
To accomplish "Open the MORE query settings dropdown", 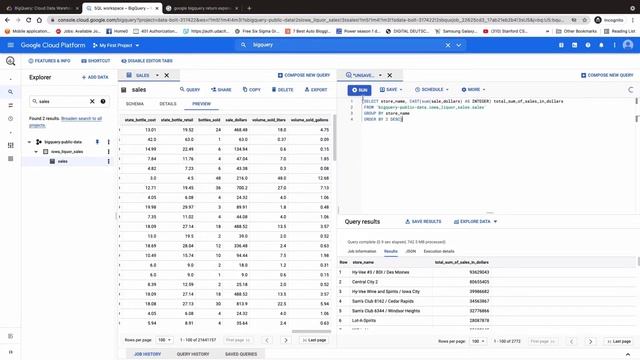I will pyautogui.click(x=473, y=89).
